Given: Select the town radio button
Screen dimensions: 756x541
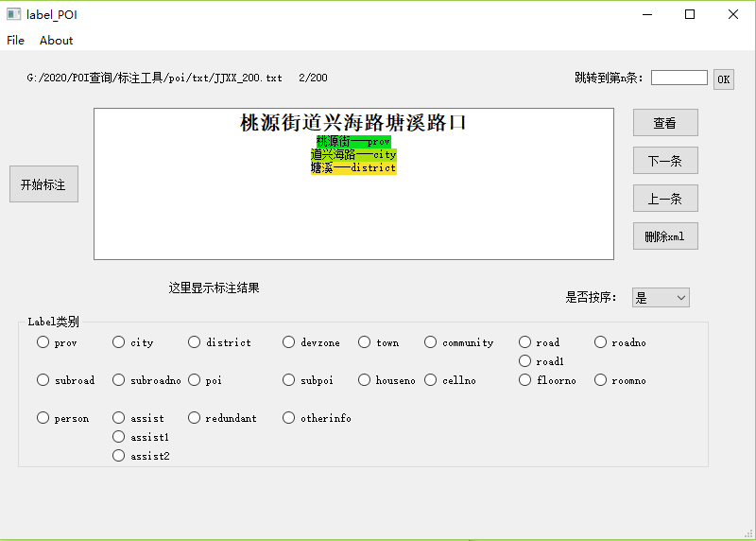Looking at the screenshot, I should click(379, 342).
